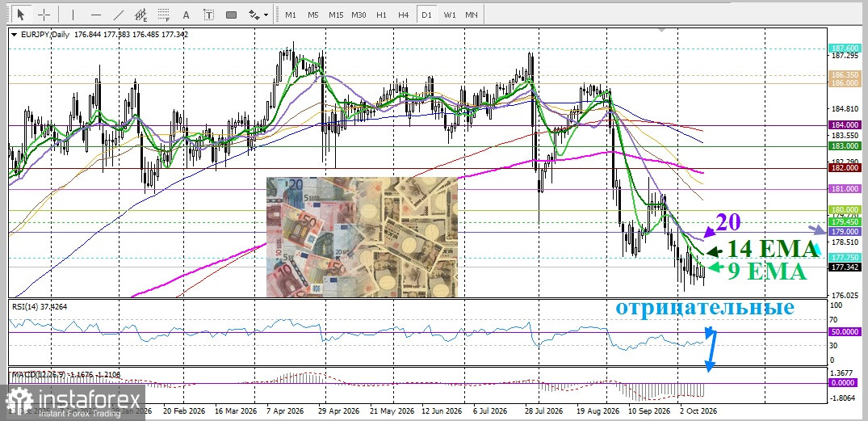Select the arrow cursor tool

click(22, 15)
